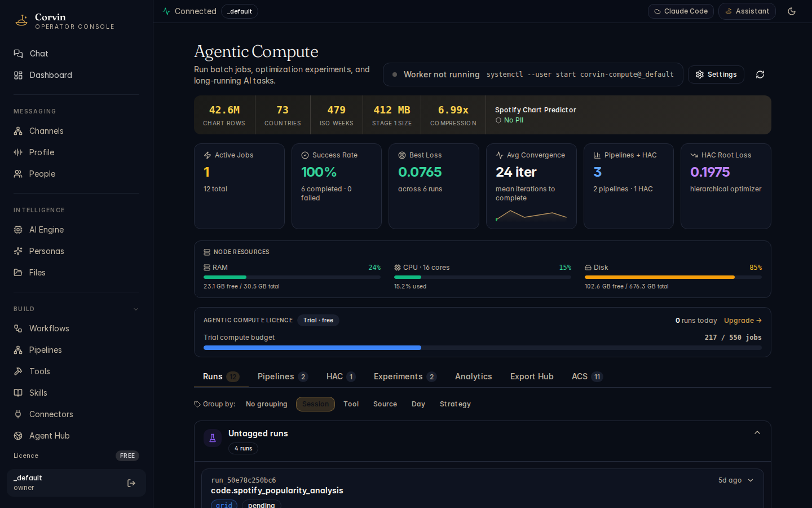Click the Disk usage bar
Image resolution: width=812 pixels, height=508 pixels.
coord(673,277)
